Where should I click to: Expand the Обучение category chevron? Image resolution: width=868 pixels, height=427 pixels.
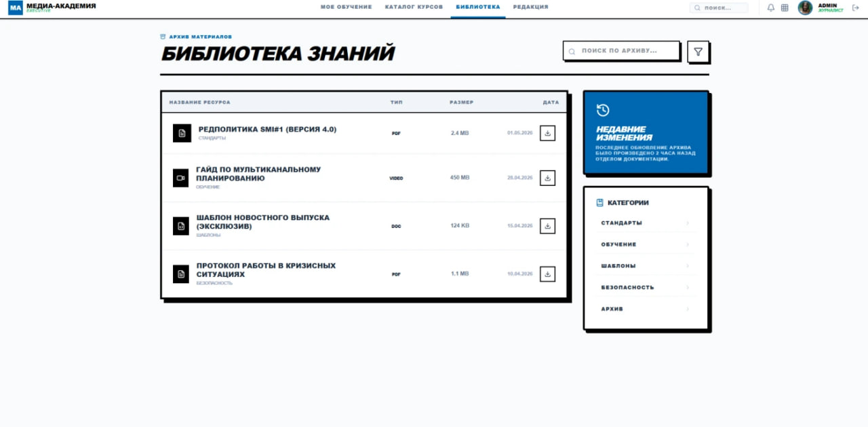click(688, 244)
